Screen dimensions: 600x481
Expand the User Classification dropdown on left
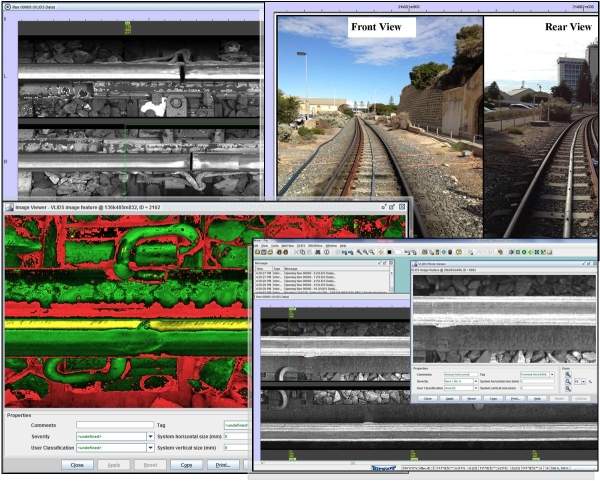tap(150, 447)
